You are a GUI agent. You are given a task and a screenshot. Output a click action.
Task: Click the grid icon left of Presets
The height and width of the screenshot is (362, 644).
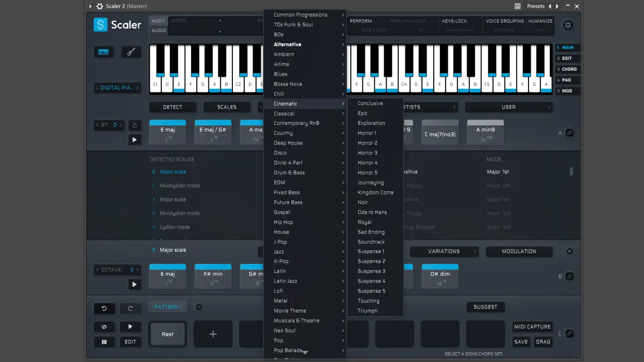click(518, 6)
